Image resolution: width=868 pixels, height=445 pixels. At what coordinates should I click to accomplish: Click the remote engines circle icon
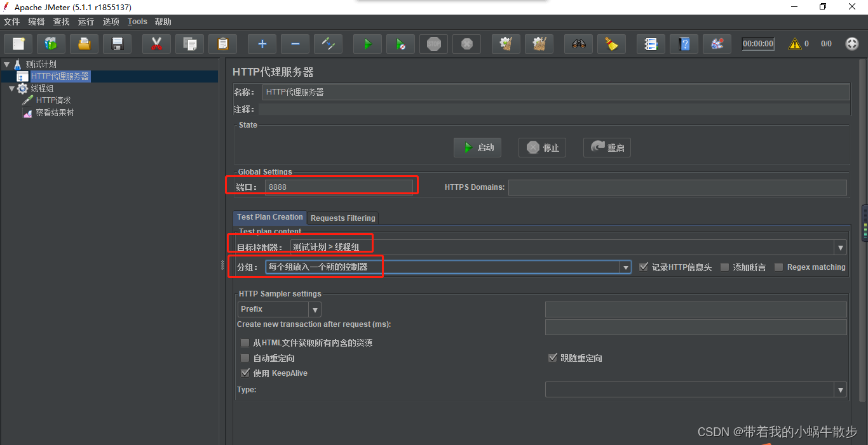pos(852,44)
